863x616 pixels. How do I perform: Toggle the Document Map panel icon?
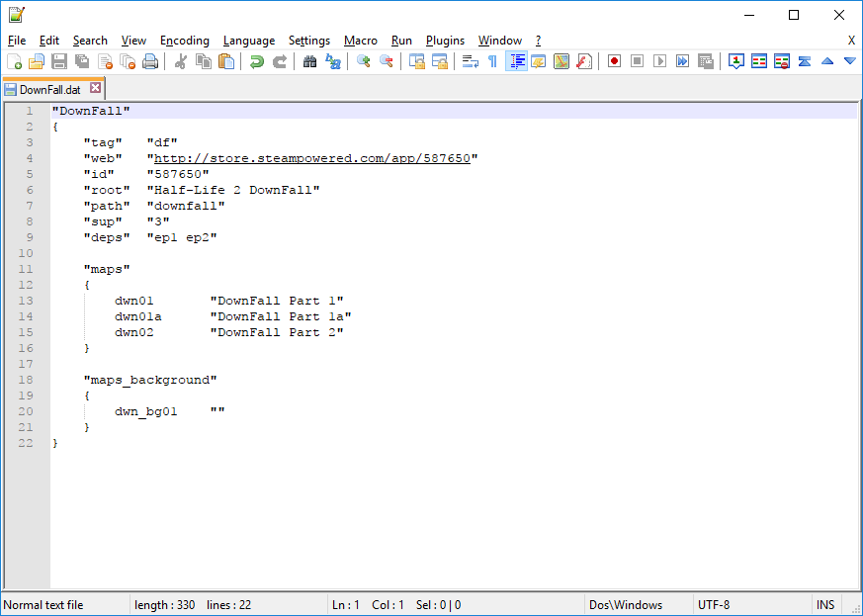(x=561, y=61)
